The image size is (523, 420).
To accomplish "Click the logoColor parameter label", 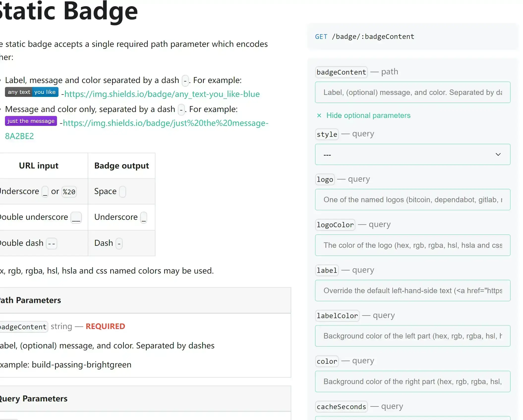I will click(335, 225).
